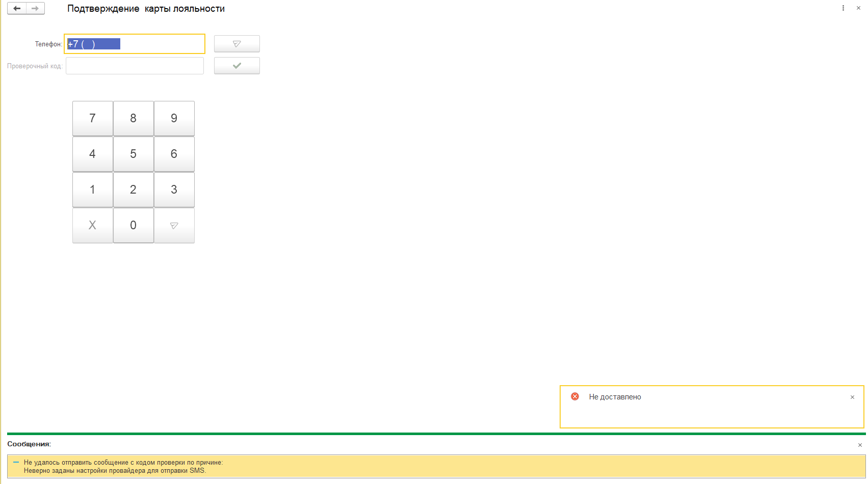Click the red error icon in notification
The width and height of the screenshot is (868, 484).
point(575,396)
